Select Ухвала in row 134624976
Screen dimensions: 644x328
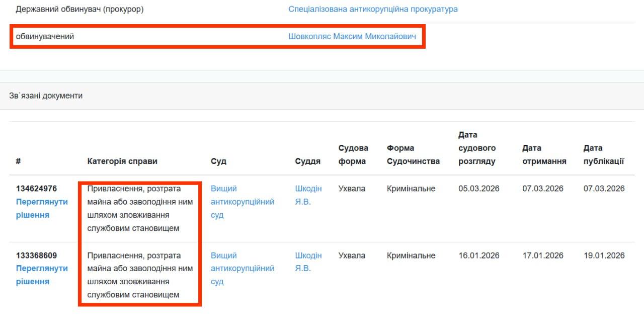352,189
